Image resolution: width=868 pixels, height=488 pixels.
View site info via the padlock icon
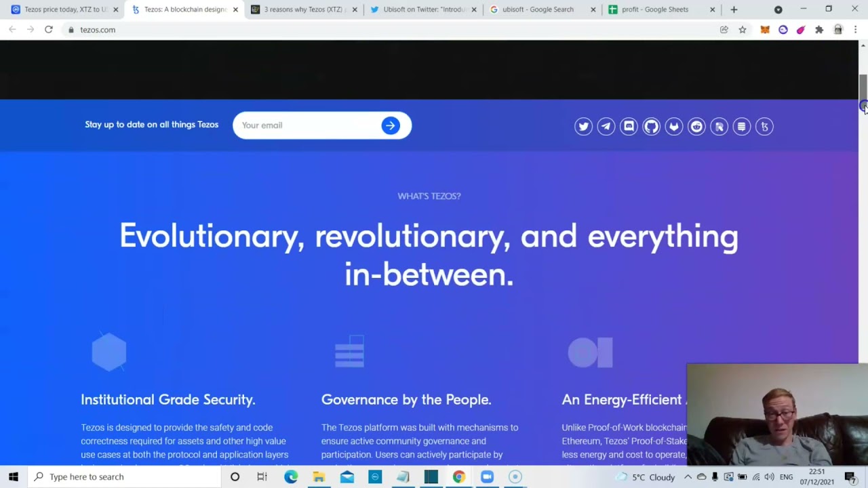click(71, 30)
